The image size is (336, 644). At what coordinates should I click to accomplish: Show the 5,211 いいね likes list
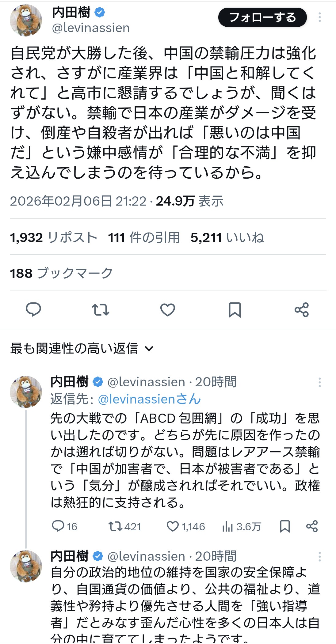tap(227, 237)
